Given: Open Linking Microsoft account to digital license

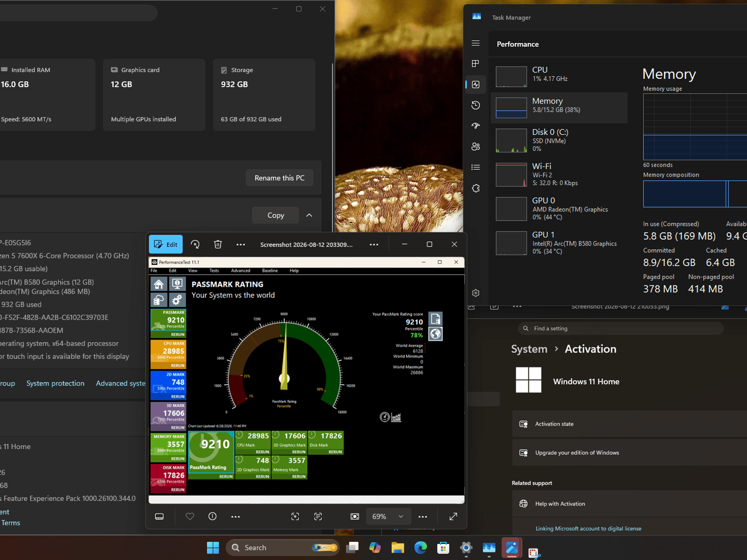Looking at the screenshot, I should tap(588, 528).
